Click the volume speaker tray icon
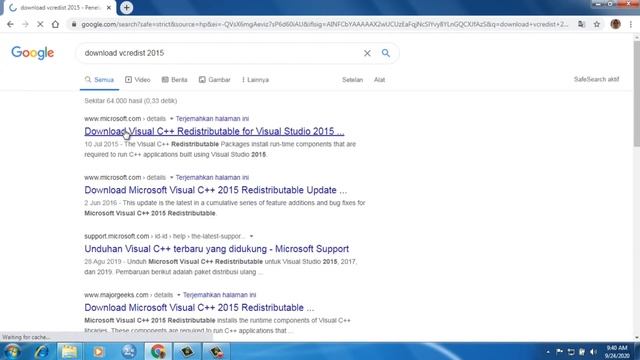The width and height of the screenshot is (640, 360). 593,352
